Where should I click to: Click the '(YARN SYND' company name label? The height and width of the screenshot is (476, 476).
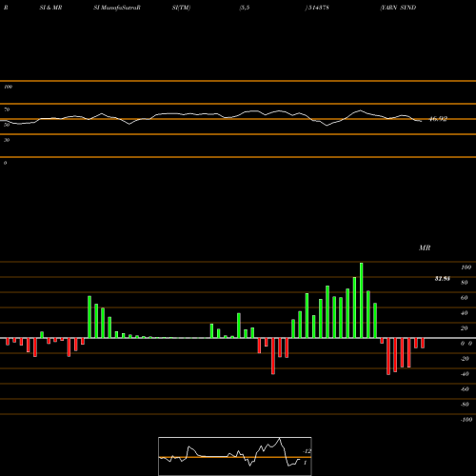coord(398,8)
